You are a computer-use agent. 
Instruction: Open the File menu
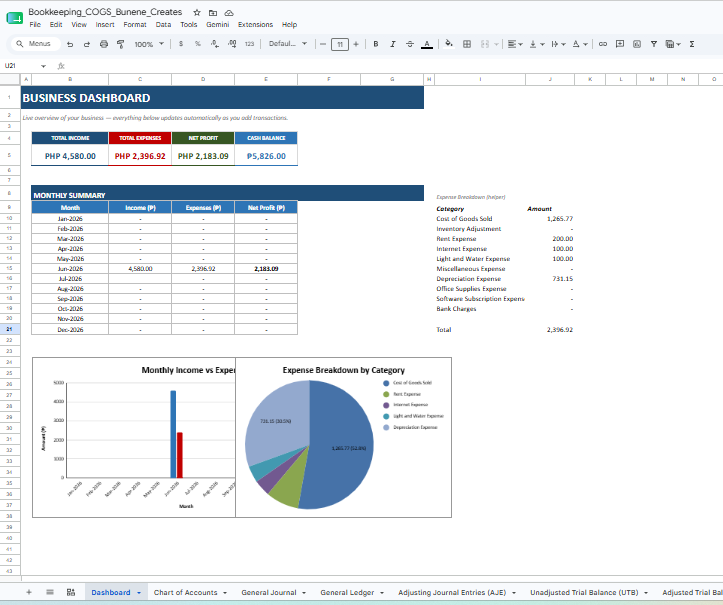[35, 24]
